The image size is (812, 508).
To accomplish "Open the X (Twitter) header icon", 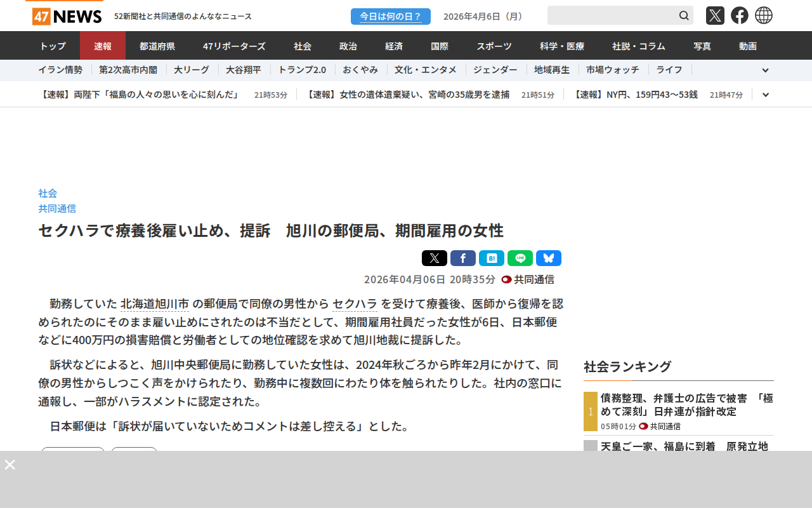I will [715, 15].
